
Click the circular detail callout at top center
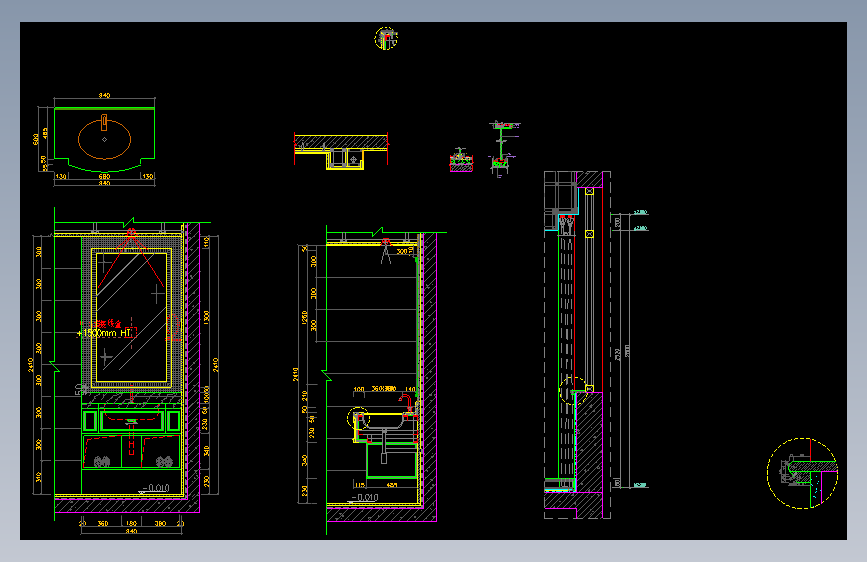[386, 38]
